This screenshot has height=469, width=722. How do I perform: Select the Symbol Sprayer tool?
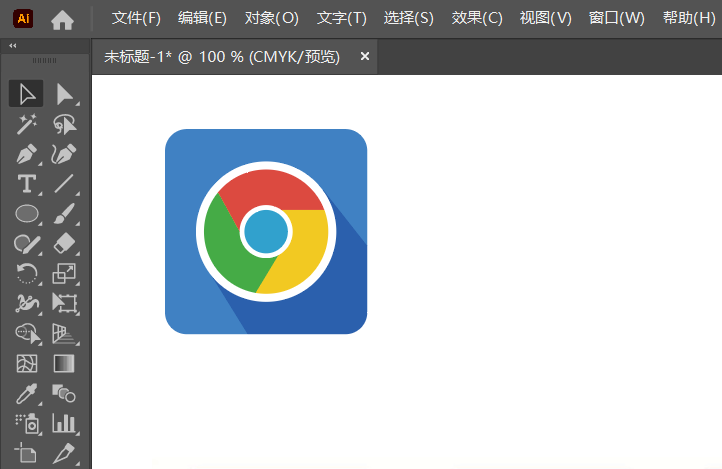[x=26, y=424]
